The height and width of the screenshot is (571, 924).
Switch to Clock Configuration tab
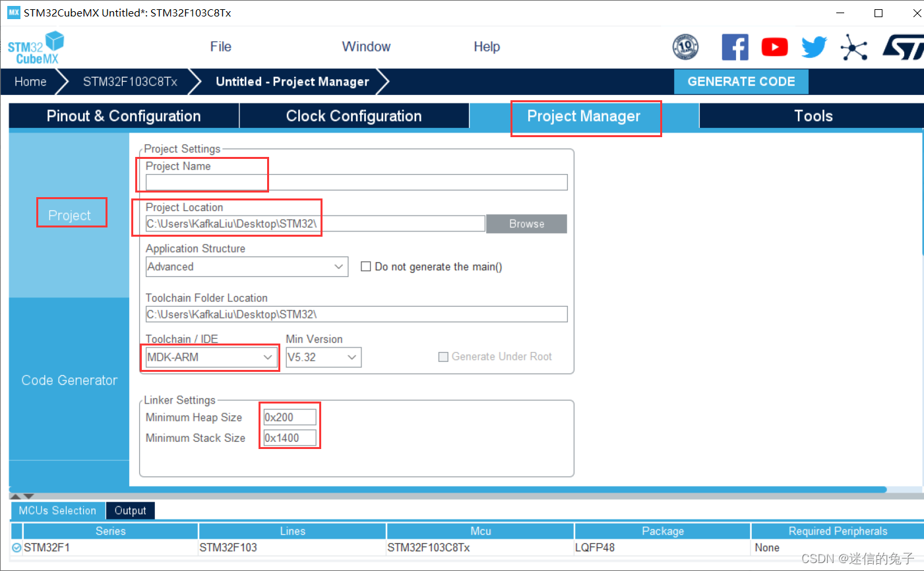(354, 116)
